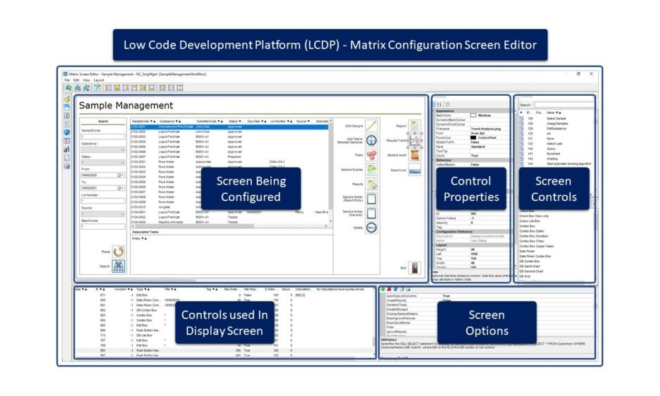660x396 pixels.
Task: Open the Status combo box in search panel
Action: point(103,162)
